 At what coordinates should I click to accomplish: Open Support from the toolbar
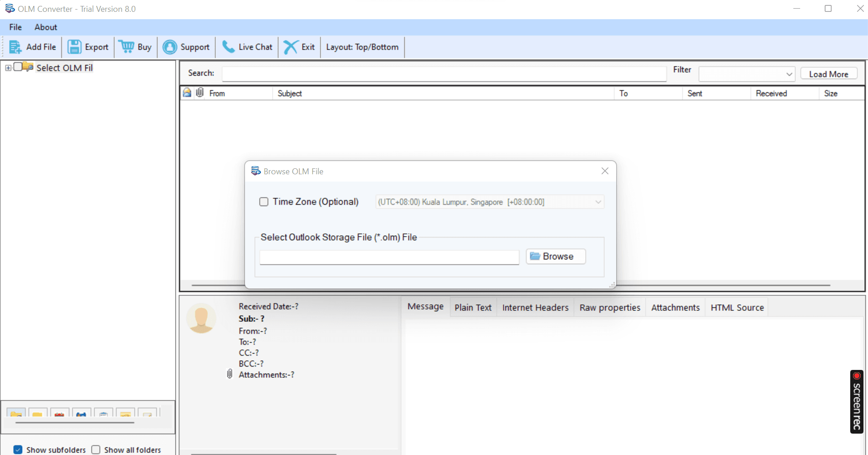tap(186, 47)
